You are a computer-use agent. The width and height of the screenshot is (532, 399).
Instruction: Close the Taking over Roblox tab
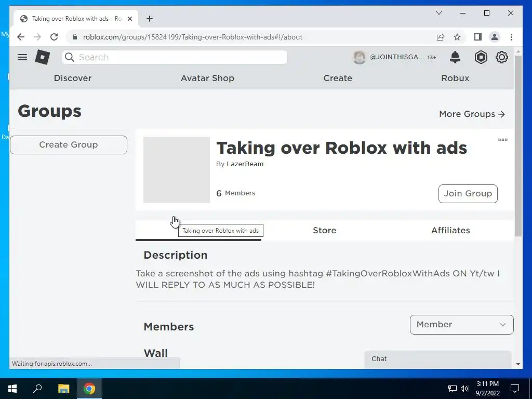pos(129,19)
